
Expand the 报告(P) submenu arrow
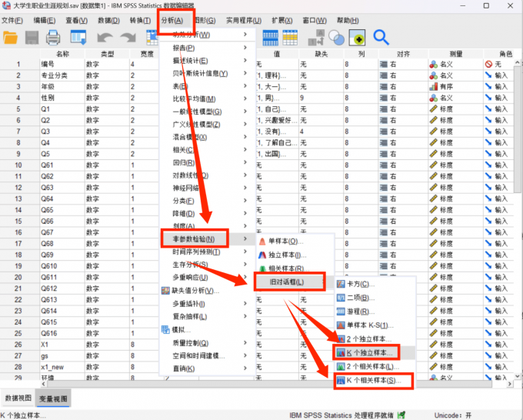[x=245, y=48]
